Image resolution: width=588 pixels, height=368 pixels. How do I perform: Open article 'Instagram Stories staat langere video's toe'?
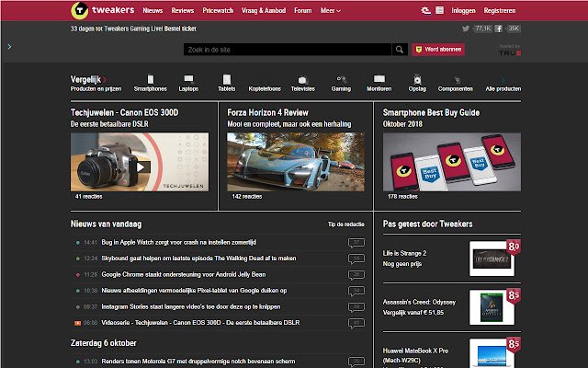tap(191, 306)
